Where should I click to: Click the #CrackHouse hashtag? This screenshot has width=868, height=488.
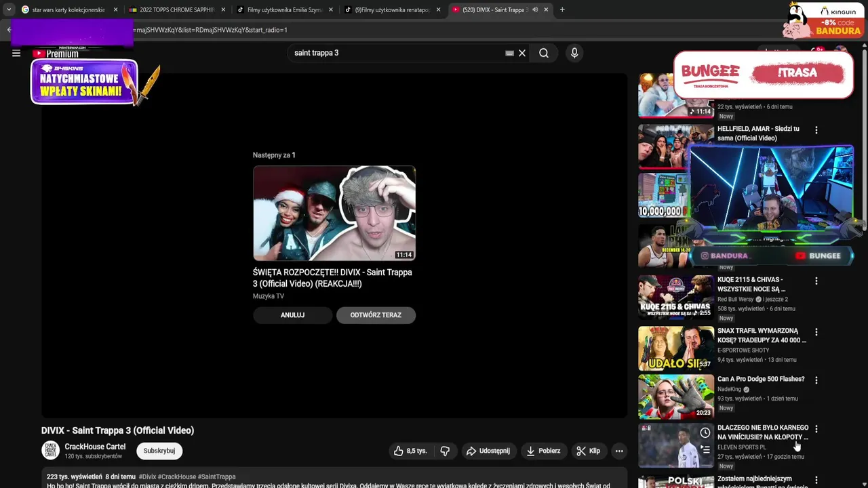[176, 477]
